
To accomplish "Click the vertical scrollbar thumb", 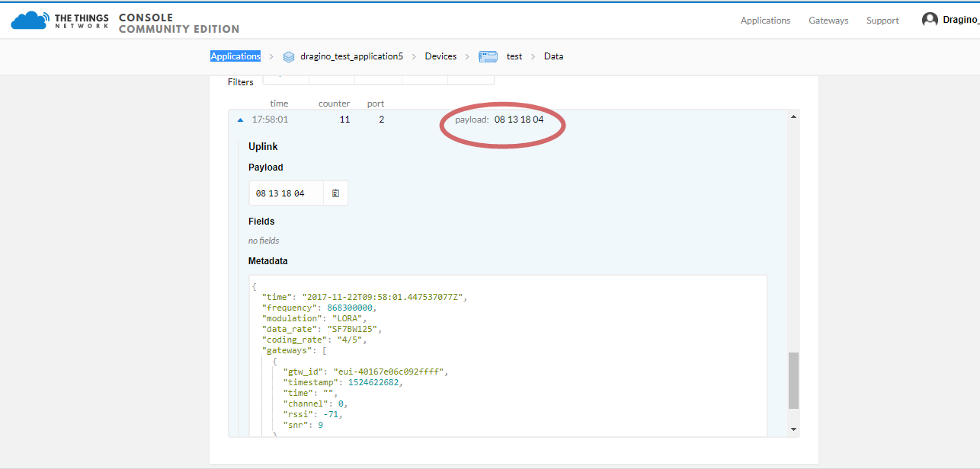I will pyautogui.click(x=794, y=381).
